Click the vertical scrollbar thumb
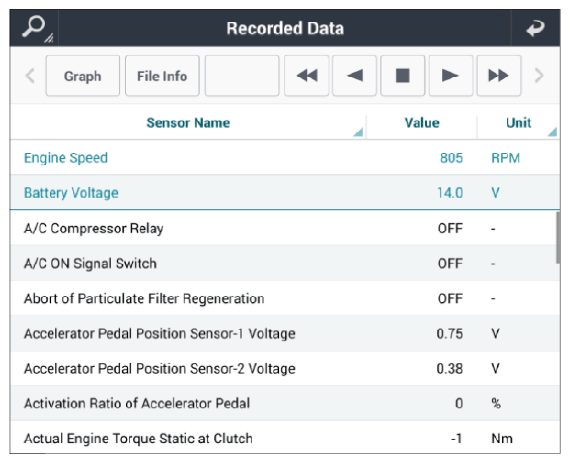Screen dimensions: 570x463 coord(558,238)
